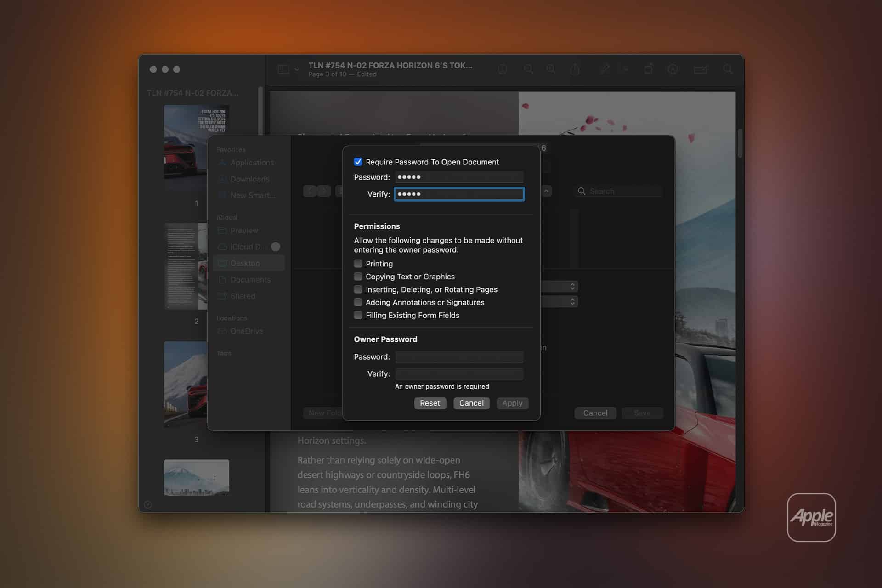This screenshot has height=588, width=882.
Task: Open the Inspector info icon
Action: click(x=503, y=69)
